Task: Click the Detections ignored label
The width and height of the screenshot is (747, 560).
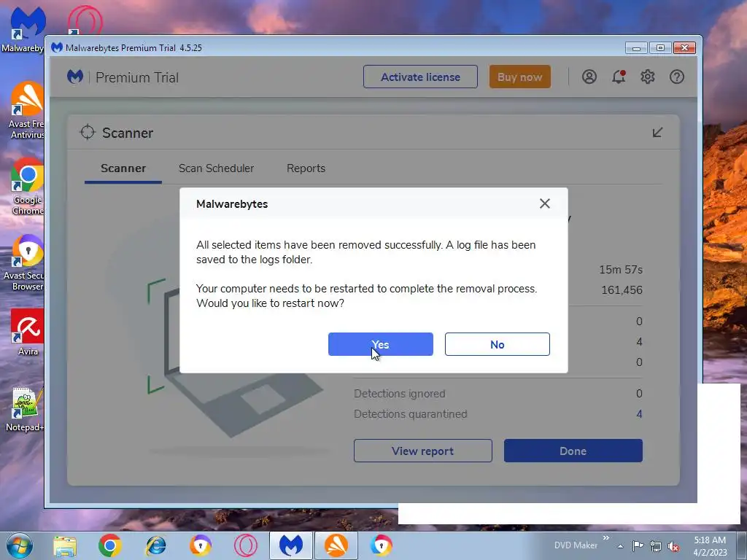Action: pyautogui.click(x=399, y=394)
